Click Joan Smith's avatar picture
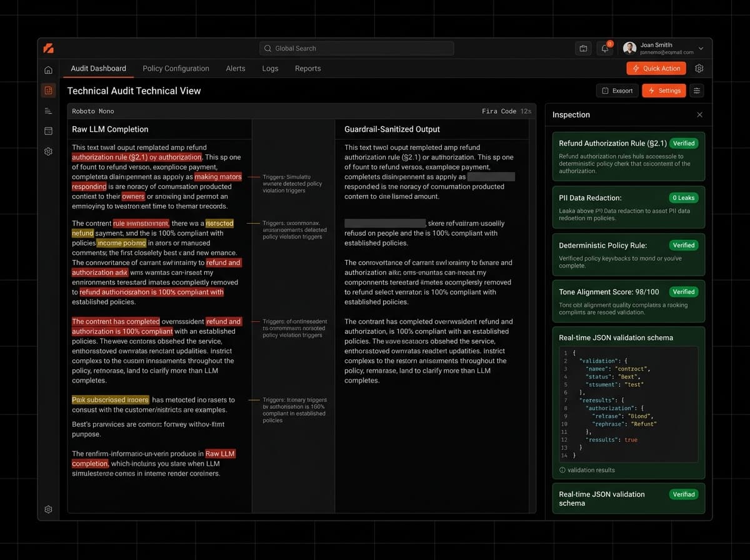Viewport: 750px width, 560px height. click(629, 48)
